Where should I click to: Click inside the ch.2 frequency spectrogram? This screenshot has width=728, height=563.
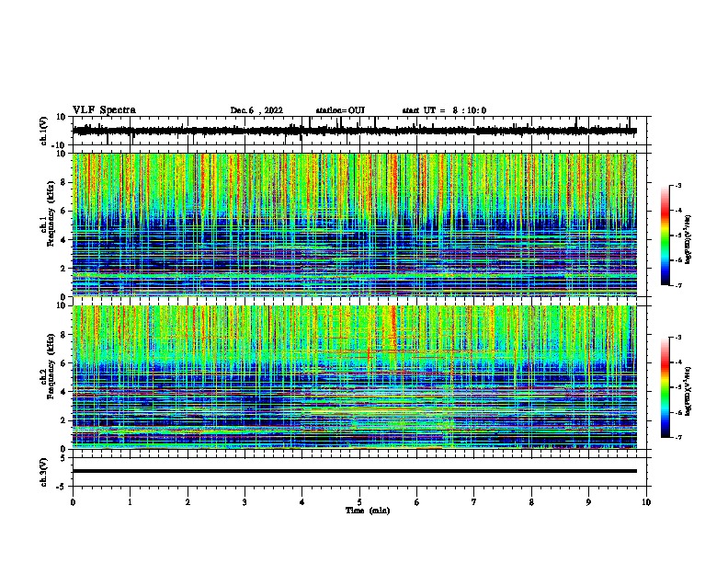coord(354,377)
